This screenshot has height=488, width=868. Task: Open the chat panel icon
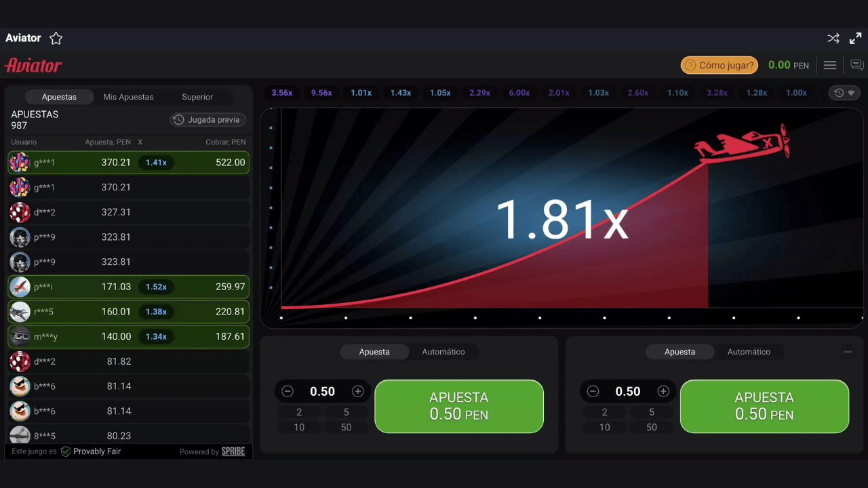click(x=857, y=65)
